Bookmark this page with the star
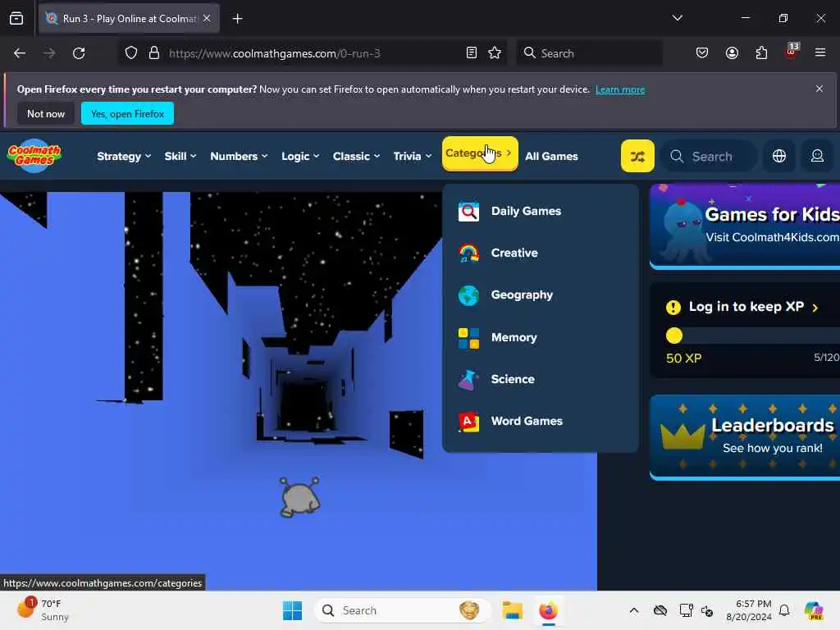 pos(495,53)
